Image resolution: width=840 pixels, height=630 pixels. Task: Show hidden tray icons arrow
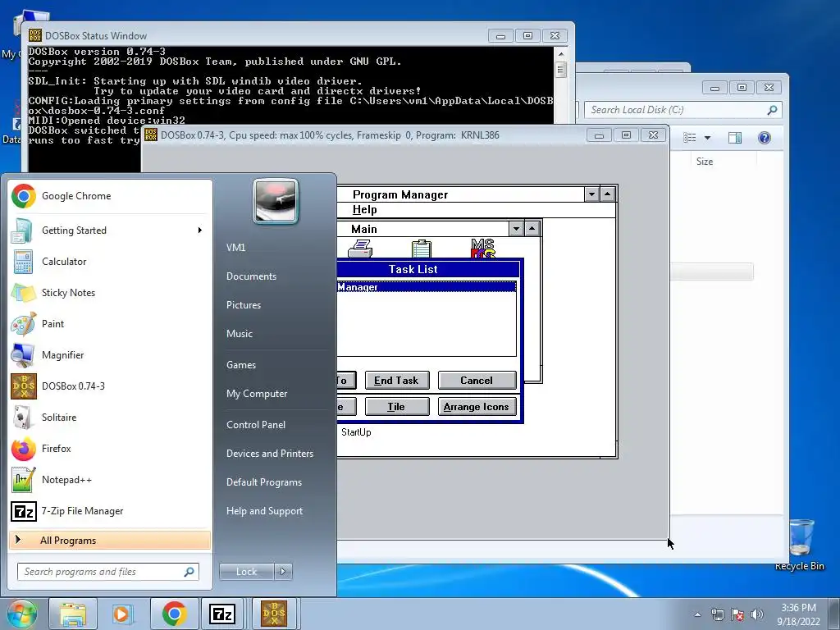[x=697, y=614]
